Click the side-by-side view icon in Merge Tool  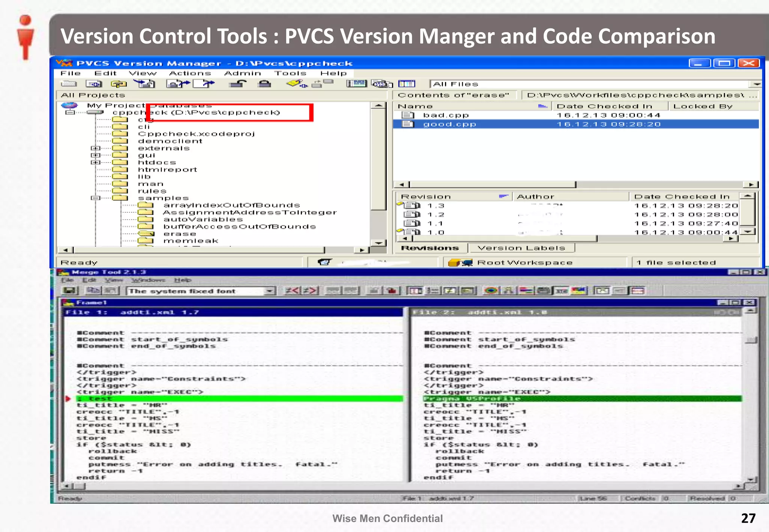pyautogui.click(x=415, y=291)
